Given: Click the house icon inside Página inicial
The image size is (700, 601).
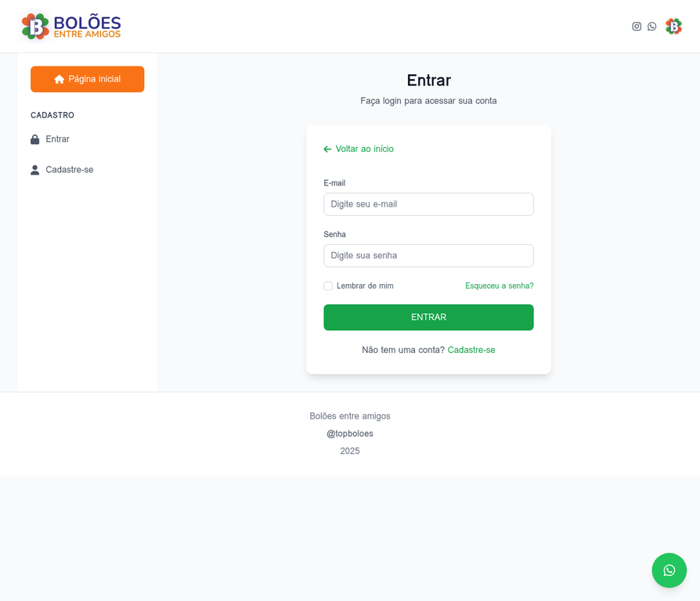Looking at the screenshot, I should click(59, 78).
